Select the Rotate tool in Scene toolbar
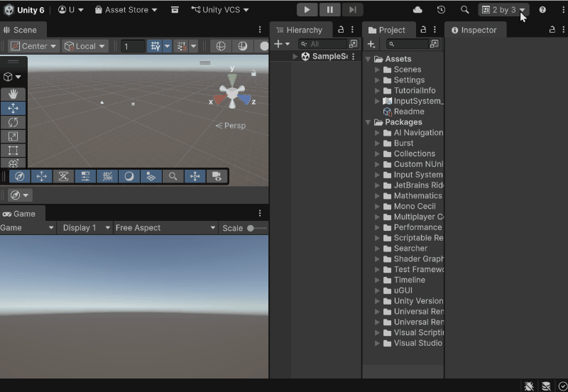The width and height of the screenshot is (568, 392). pyautogui.click(x=13, y=122)
